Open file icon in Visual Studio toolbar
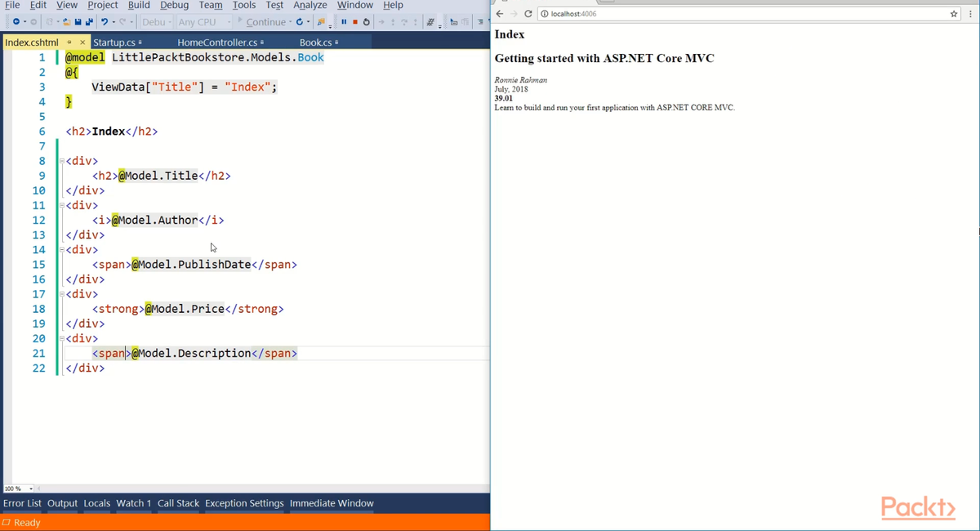Viewport: 980px width, 531px height. click(66, 22)
